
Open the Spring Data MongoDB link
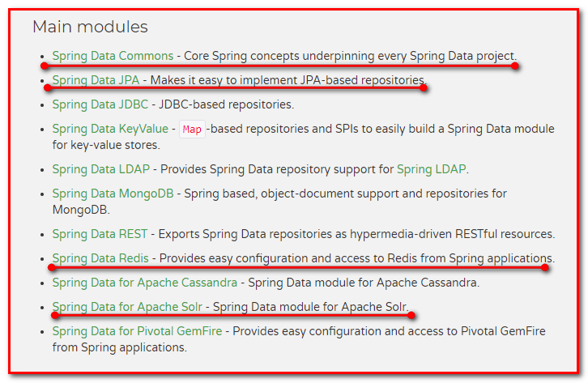[x=113, y=194]
